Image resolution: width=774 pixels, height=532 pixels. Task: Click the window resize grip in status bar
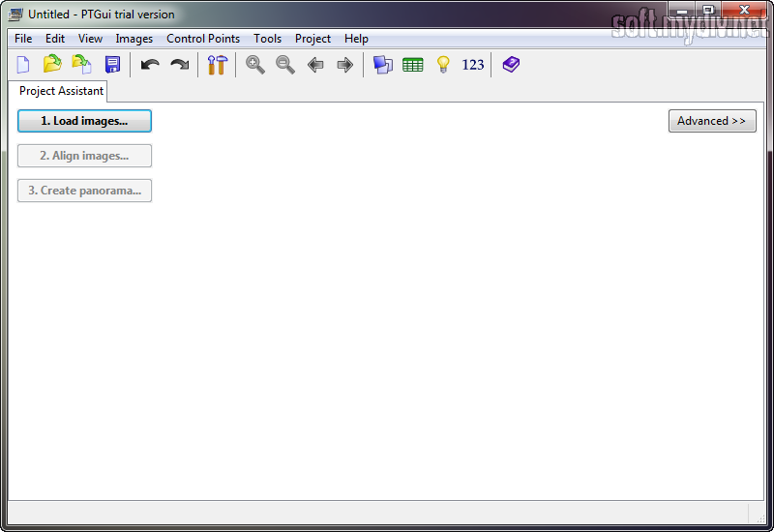(x=760, y=517)
